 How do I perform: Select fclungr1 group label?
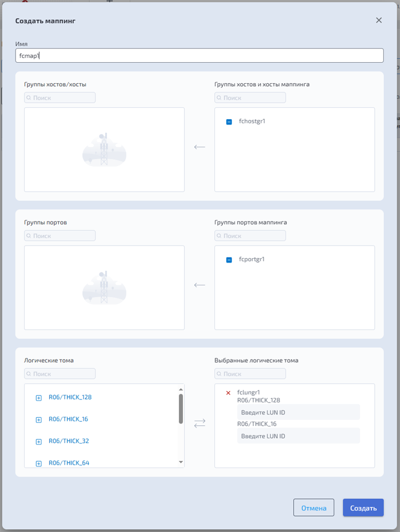[249, 392]
